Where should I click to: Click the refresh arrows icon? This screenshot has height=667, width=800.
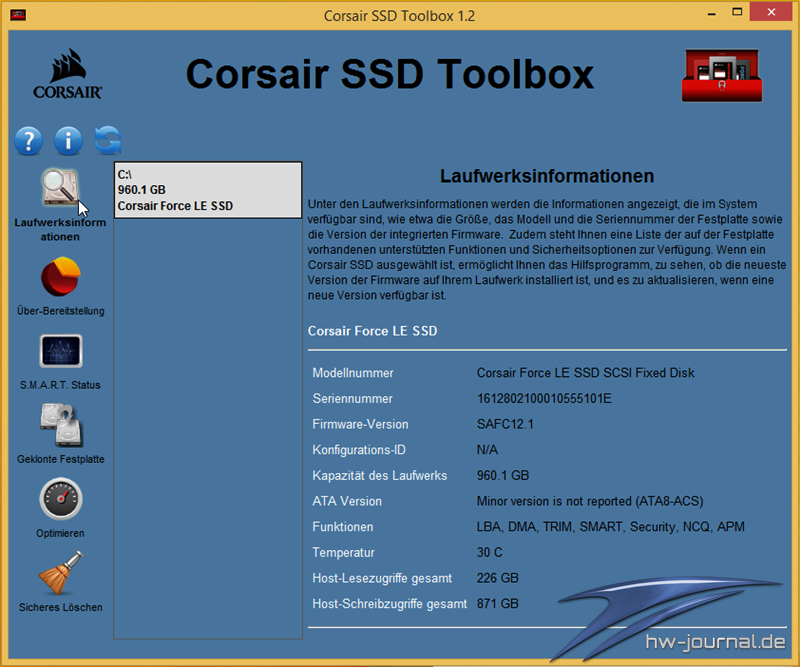point(108,140)
